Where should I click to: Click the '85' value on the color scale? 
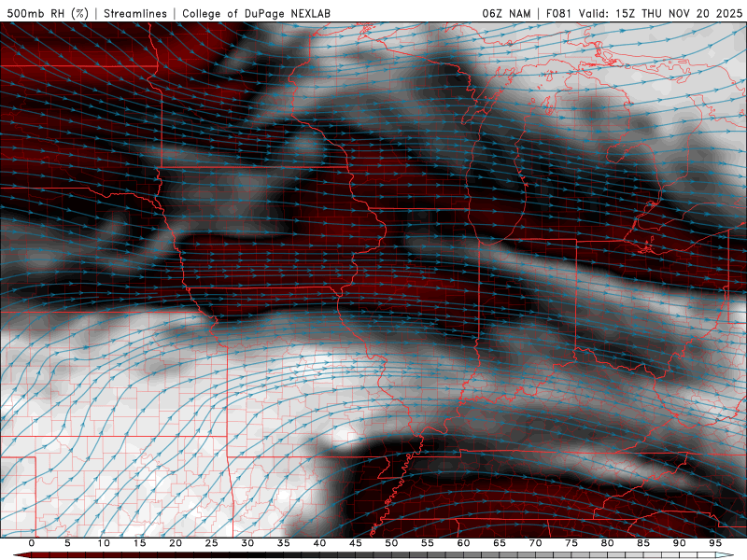643,543
